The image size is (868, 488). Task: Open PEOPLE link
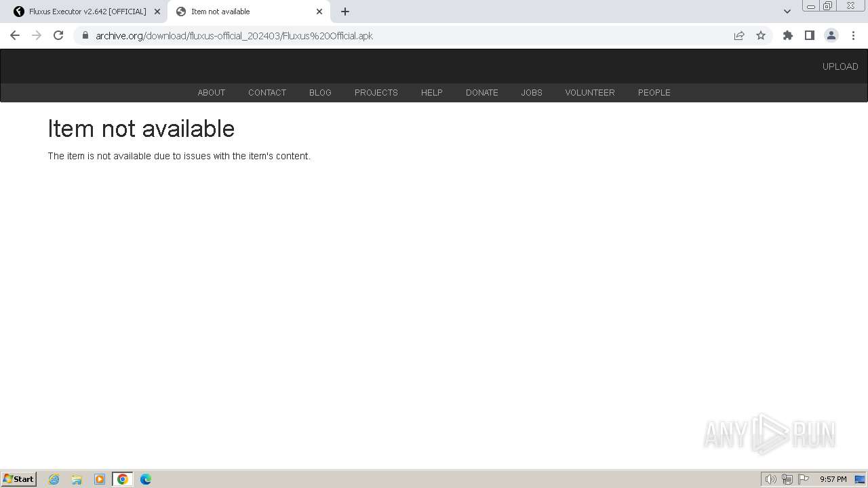coord(654,93)
